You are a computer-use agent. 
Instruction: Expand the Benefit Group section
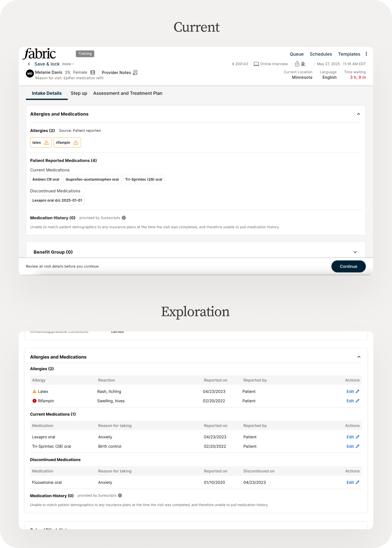(x=355, y=252)
